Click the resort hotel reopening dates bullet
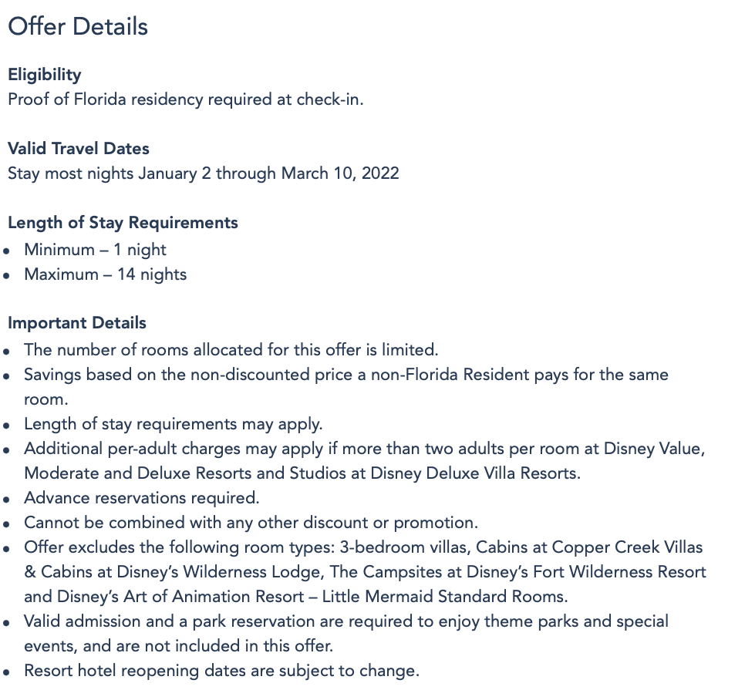 point(221,671)
